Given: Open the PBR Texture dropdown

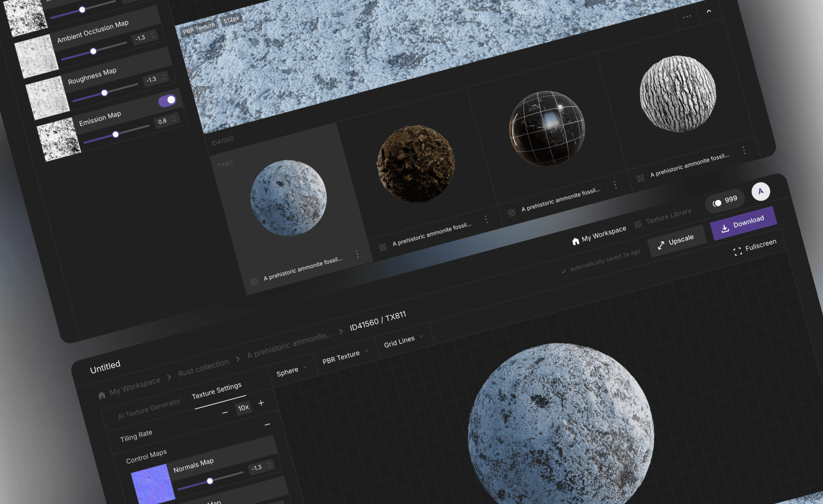Looking at the screenshot, I should coord(346,356).
